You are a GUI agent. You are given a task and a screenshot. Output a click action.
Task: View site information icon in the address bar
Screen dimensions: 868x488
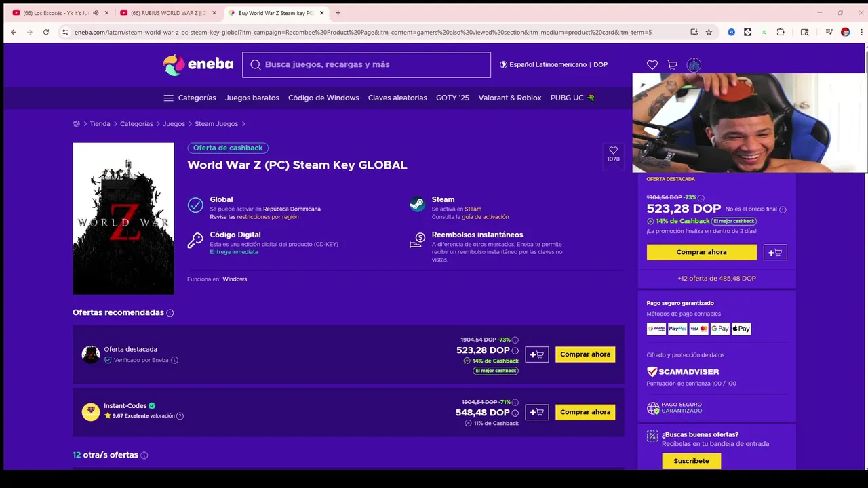tap(65, 32)
